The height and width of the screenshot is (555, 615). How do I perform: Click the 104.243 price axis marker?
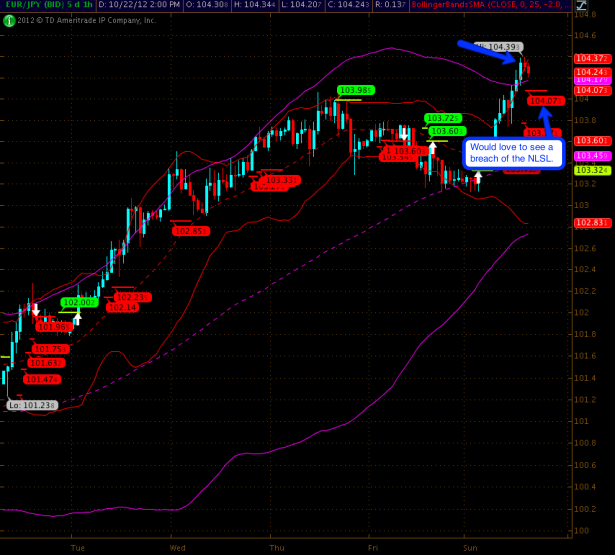593,72
